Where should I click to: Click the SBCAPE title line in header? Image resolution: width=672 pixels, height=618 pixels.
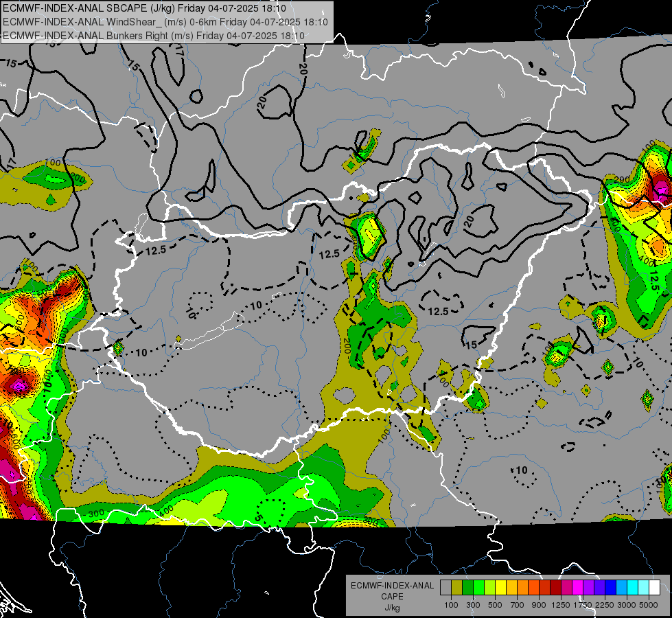[x=144, y=8]
